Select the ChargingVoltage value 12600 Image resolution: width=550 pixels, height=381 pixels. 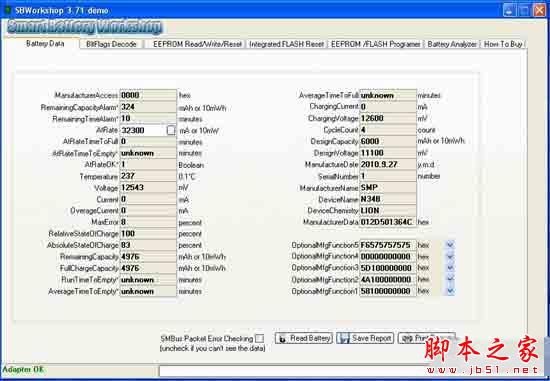click(372, 118)
